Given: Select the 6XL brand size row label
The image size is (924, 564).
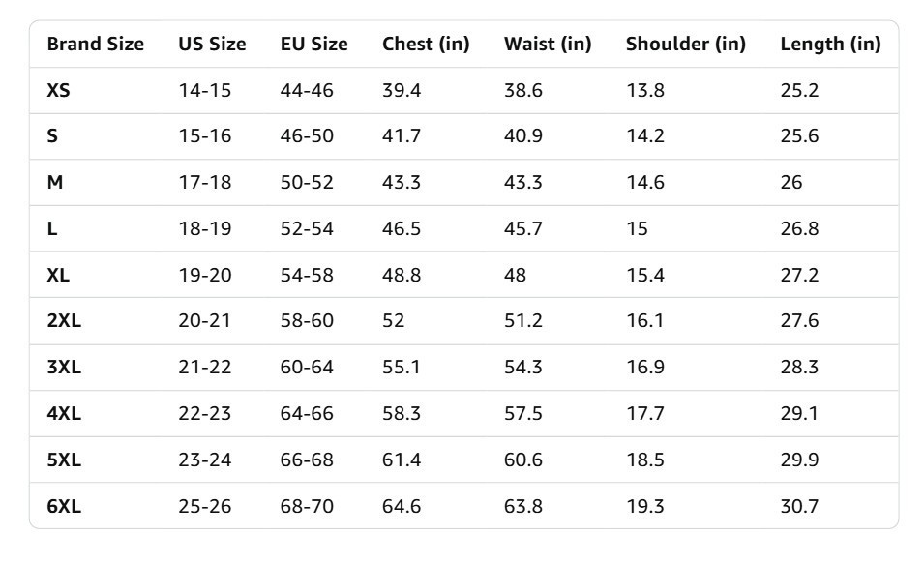Looking at the screenshot, I should [64, 506].
